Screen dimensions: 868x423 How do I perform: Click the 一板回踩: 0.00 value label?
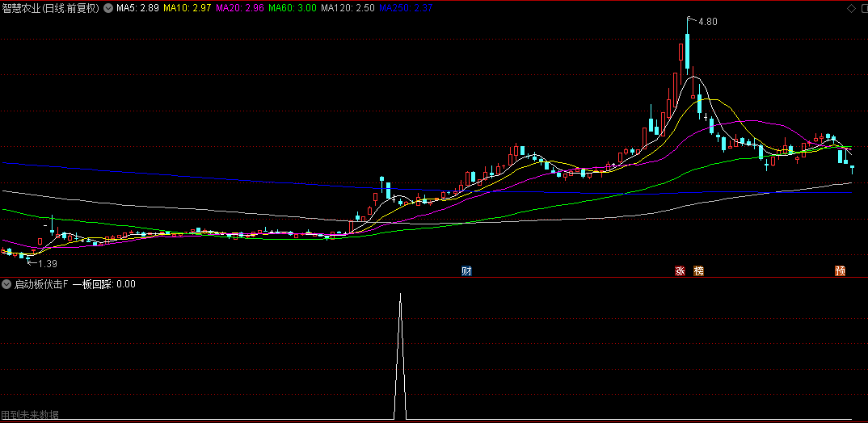[x=104, y=284]
